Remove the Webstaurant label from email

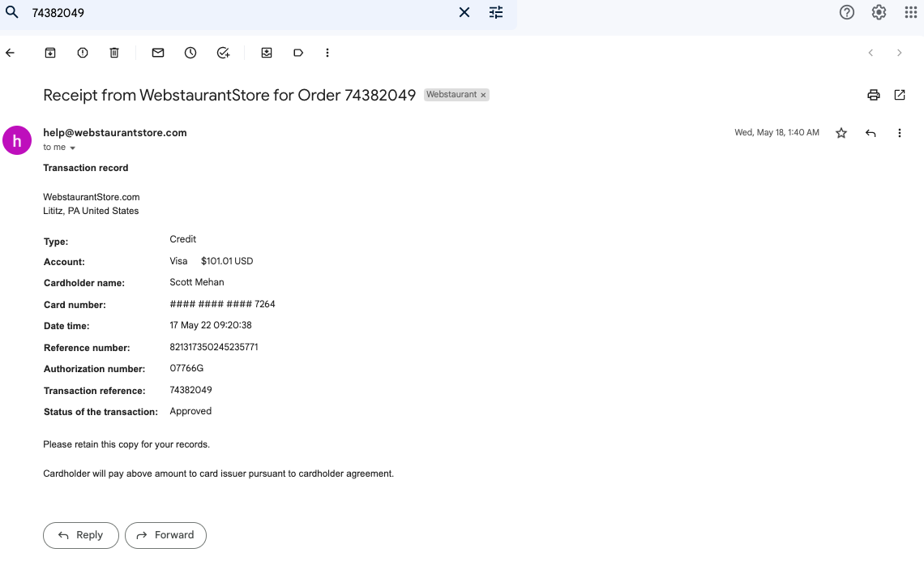[x=483, y=95]
